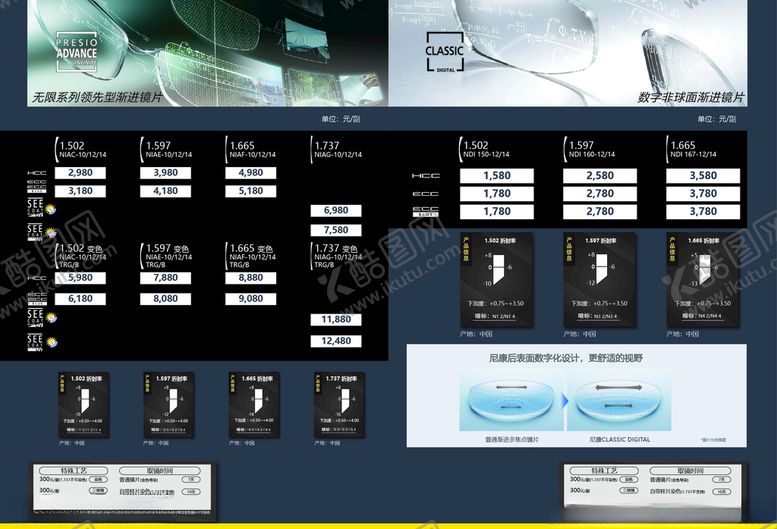Click the HCC logo beside the 1,580 price

click(x=425, y=176)
